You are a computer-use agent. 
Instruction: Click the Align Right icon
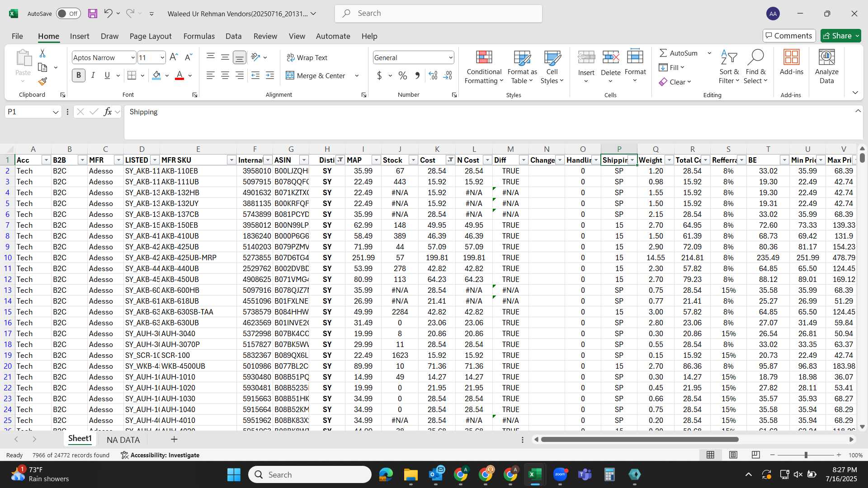[x=239, y=75]
